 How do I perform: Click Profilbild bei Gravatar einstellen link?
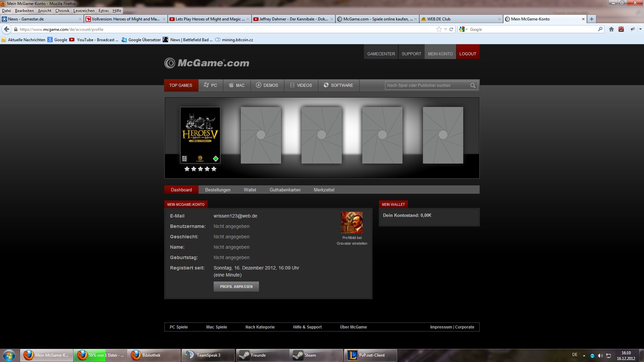[x=352, y=241]
